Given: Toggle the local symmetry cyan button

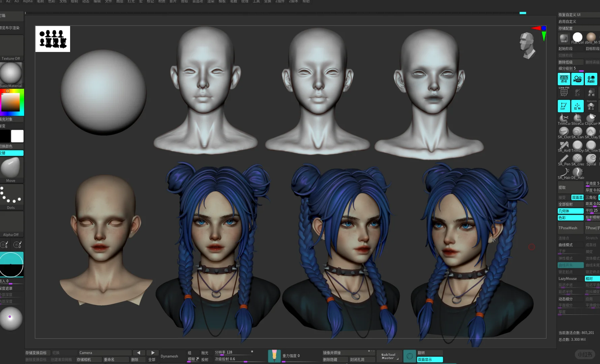Looking at the screenshot, I should (591, 79).
